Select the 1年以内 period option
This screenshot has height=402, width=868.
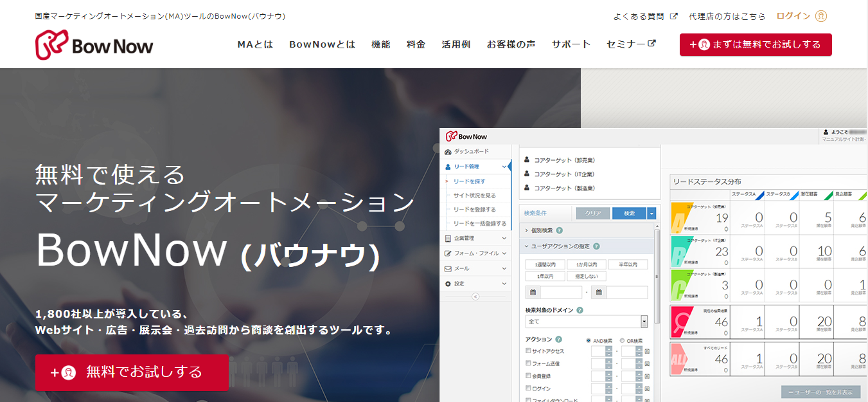pyautogui.click(x=545, y=277)
